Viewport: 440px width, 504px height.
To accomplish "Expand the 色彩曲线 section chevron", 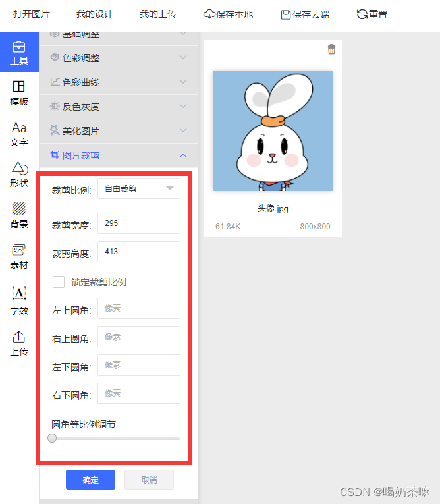I will point(183,82).
